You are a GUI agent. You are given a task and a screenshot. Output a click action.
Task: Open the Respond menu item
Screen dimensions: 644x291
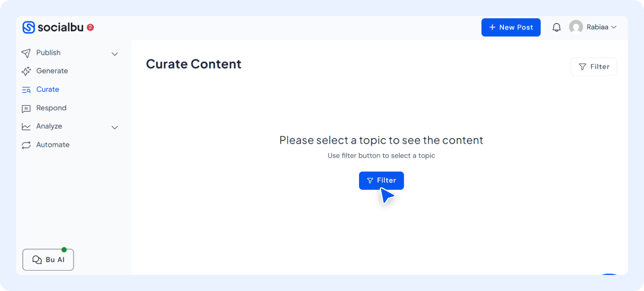click(52, 108)
